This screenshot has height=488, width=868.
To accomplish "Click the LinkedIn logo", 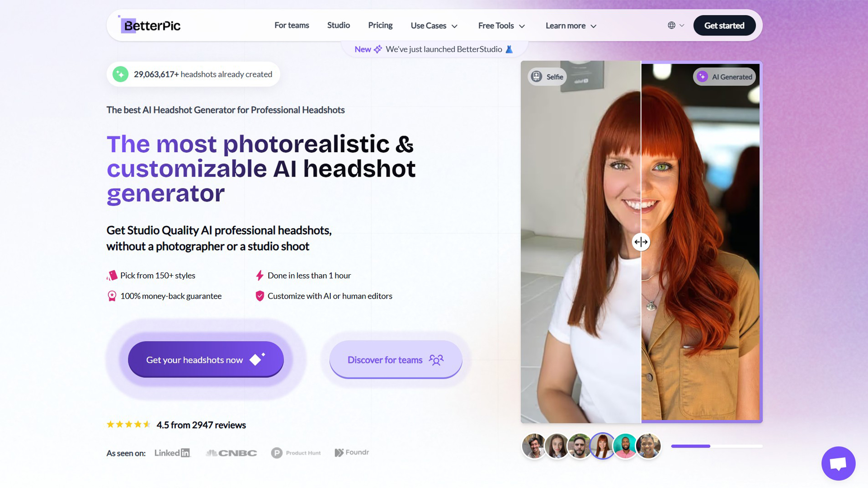I will 172,453.
